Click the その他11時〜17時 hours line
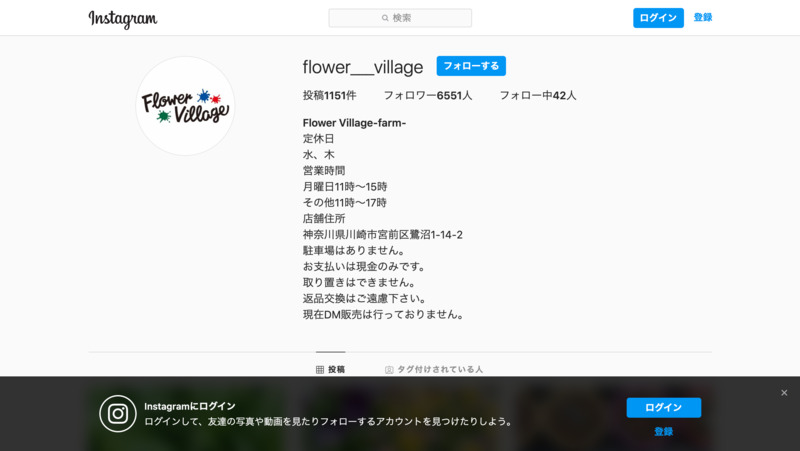Viewport: 800px width, 451px height. click(x=345, y=203)
